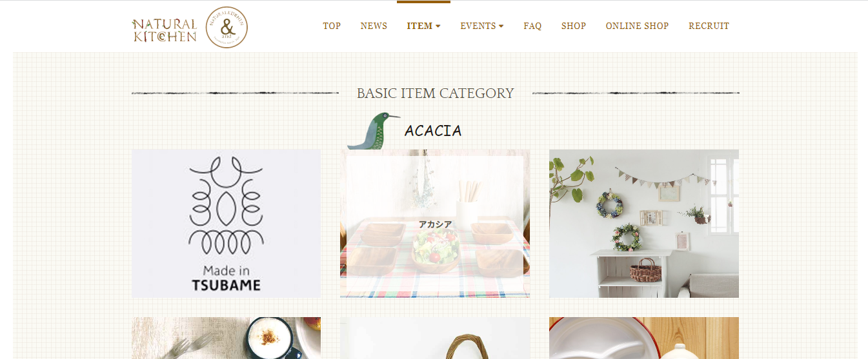Go to the FAQ page
Viewport: 868px width, 359px height.
(x=532, y=26)
